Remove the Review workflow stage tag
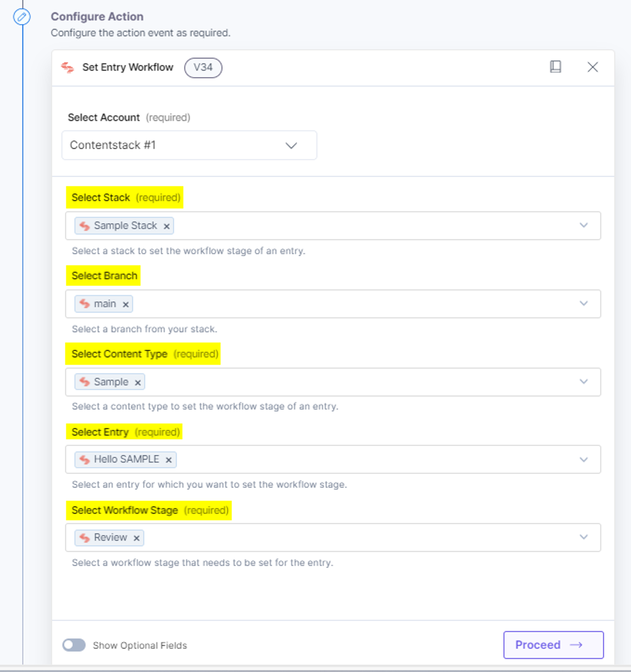 136,538
